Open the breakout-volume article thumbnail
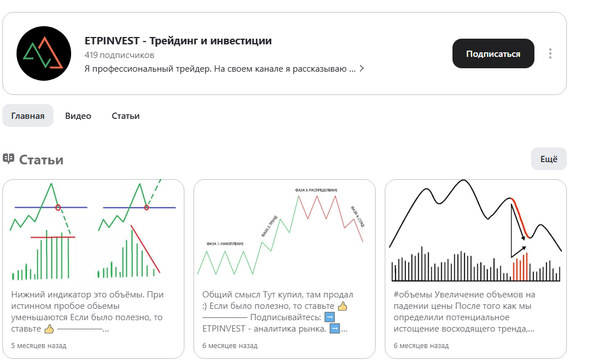The width and height of the screenshot is (605, 364). (x=94, y=230)
